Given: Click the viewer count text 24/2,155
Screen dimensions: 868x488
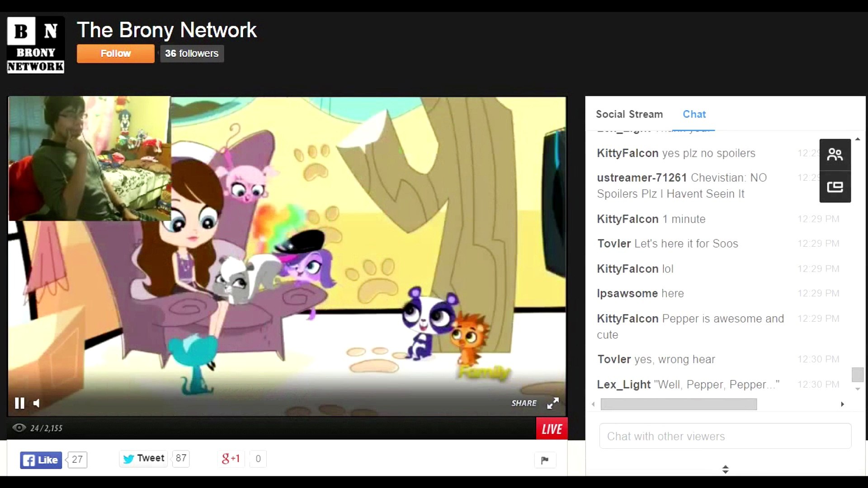Looking at the screenshot, I should pyautogui.click(x=46, y=428).
